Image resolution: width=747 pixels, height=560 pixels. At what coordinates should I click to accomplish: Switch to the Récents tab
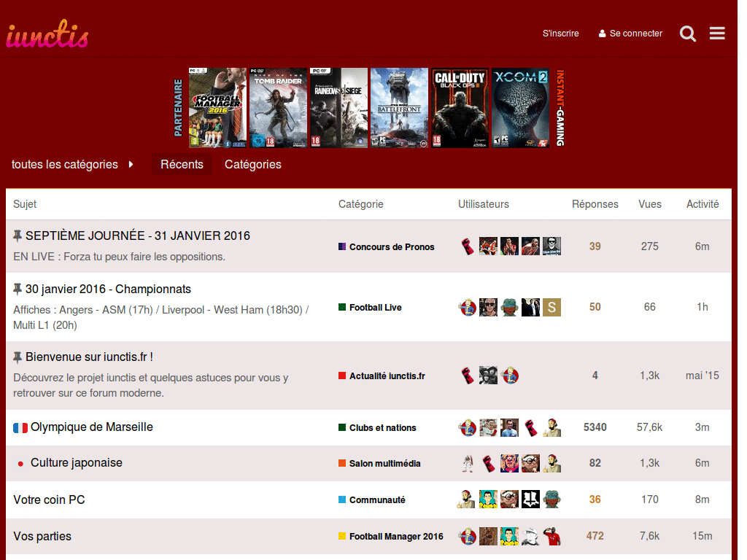pos(182,164)
